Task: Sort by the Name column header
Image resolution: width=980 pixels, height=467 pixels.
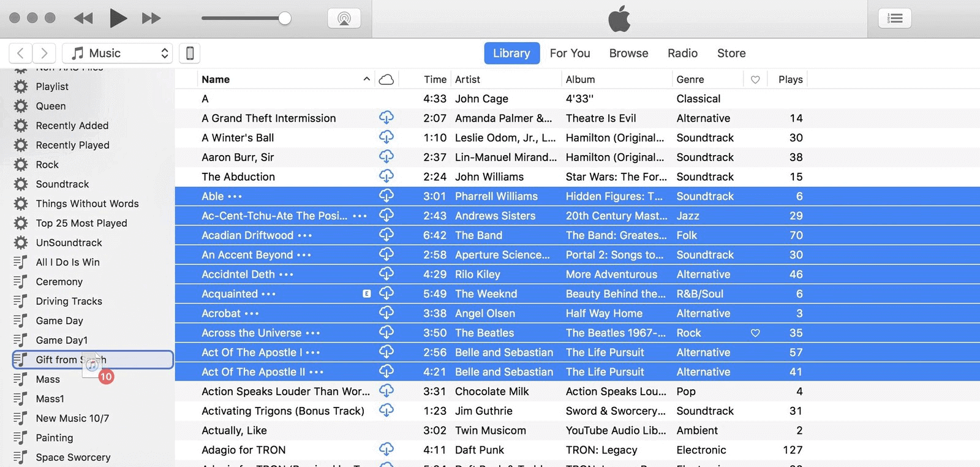Action: [216, 79]
